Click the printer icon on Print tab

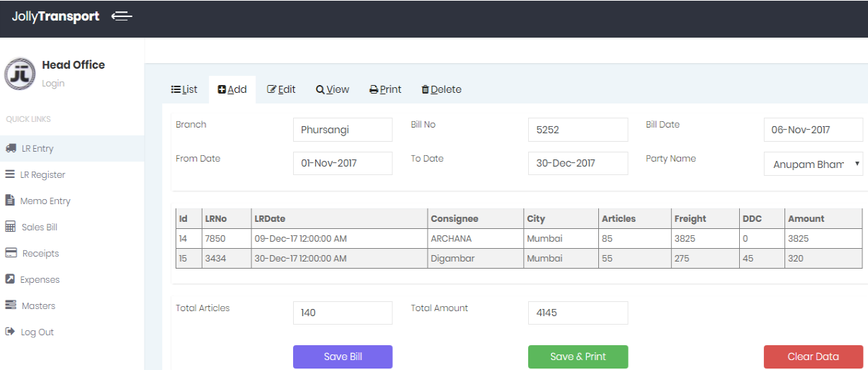374,90
